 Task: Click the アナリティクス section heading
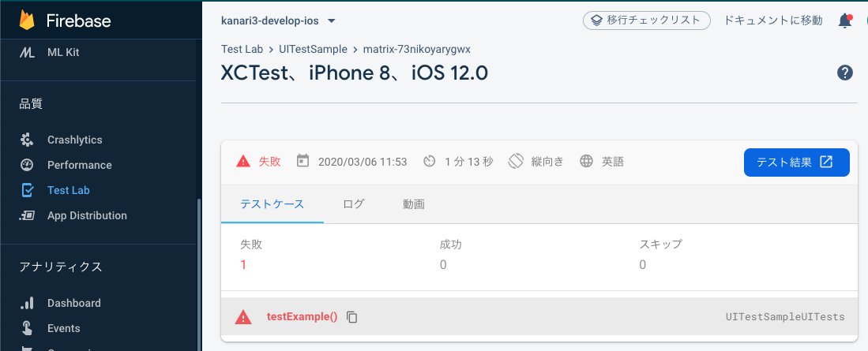point(61,267)
